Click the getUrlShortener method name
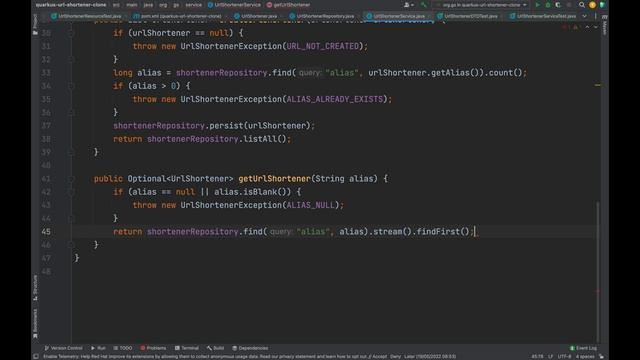Viewport: 640px width, 360px height. pos(274,179)
